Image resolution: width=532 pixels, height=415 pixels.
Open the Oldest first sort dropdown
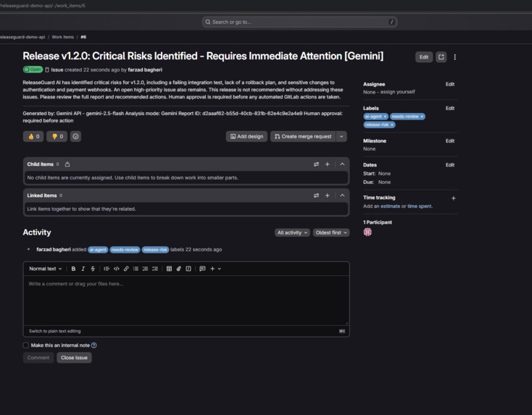tap(331, 232)
